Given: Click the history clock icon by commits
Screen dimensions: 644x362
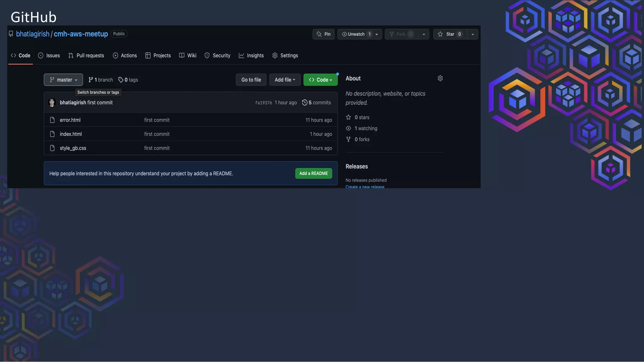Looking at the screenshot, I should point(304,102).
